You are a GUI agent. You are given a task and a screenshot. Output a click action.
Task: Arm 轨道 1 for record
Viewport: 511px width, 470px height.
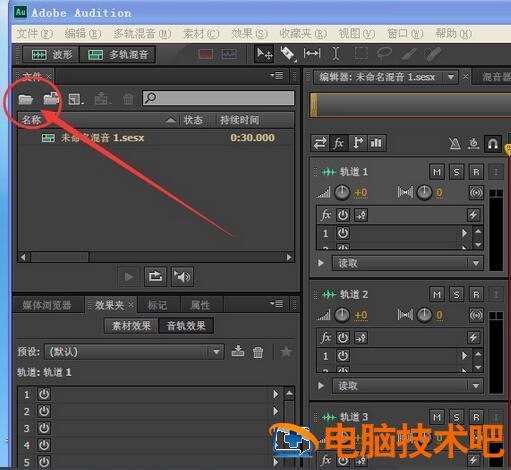(476, 172)
